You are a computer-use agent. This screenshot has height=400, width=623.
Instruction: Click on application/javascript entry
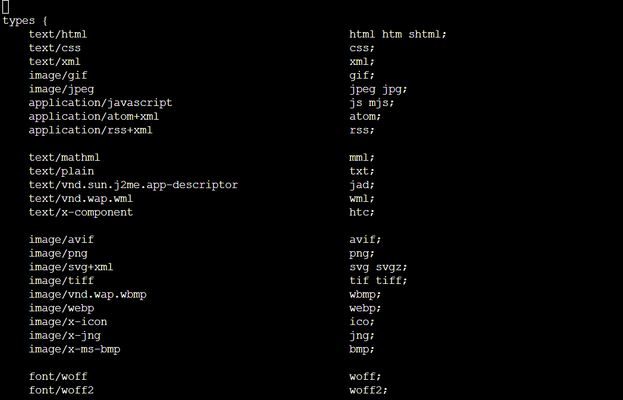(x=100, y=103)
